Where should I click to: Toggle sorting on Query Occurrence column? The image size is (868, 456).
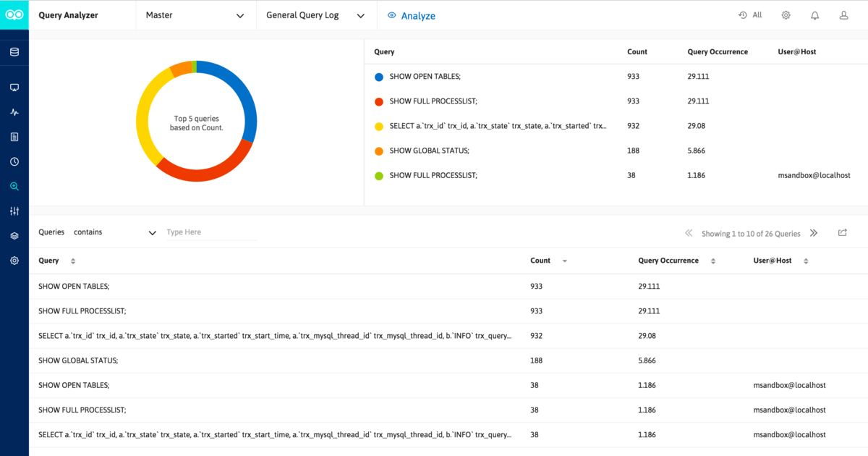point(713,261)
